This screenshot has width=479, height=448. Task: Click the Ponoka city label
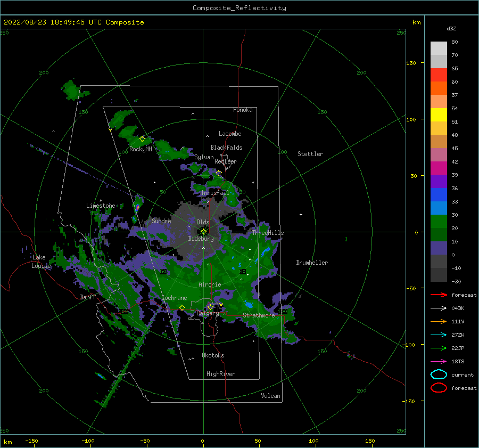click(243, 110)
